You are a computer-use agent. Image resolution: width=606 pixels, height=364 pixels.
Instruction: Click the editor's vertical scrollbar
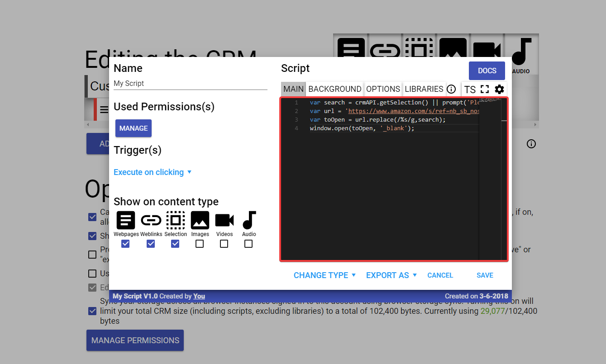click(x=504, y=181)
